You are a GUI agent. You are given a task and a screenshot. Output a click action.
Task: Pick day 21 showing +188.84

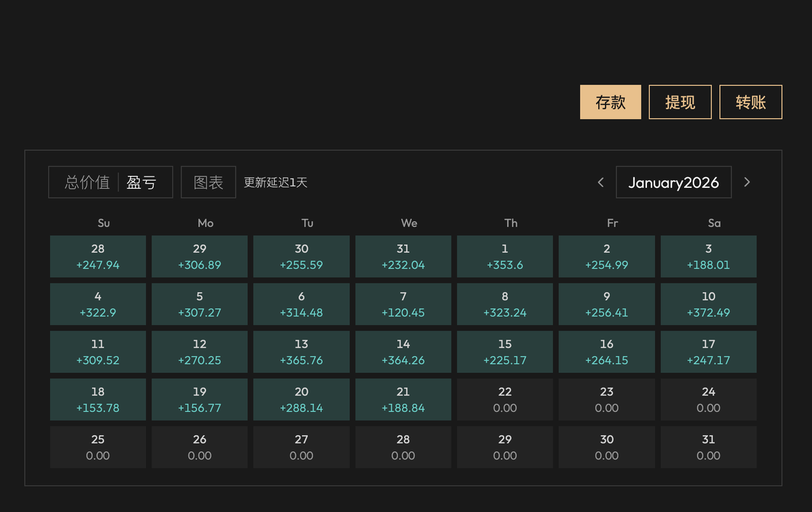[x=403, y=400]
